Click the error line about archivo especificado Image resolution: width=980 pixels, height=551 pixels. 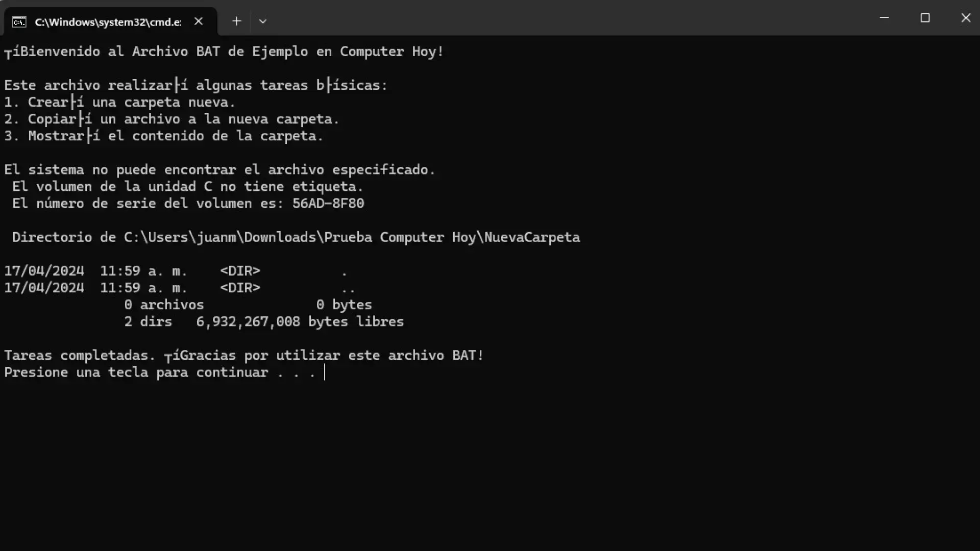pyautogui.click(x=219, y=169)
